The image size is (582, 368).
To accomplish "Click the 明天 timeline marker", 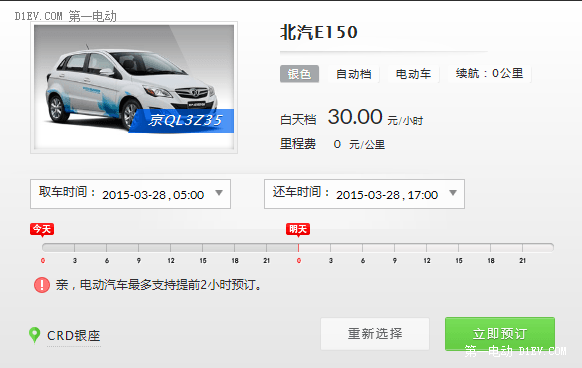I will [x=298, y=229].
